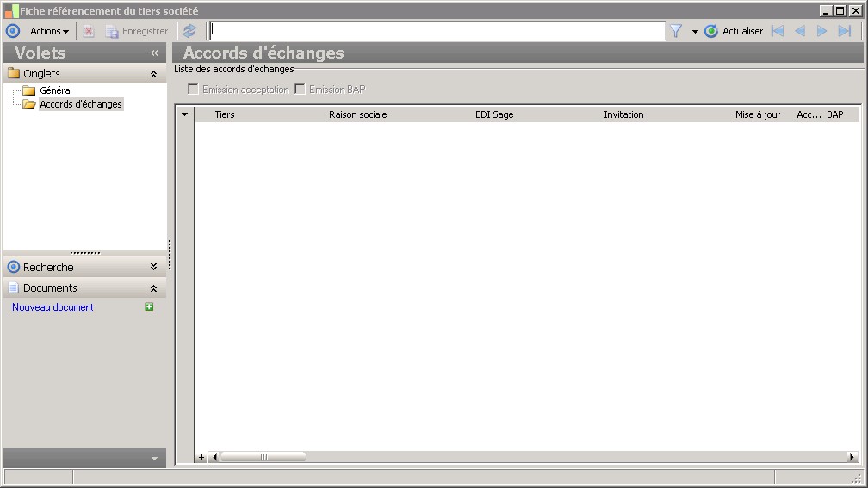Click the Recherche circle icon

(14, 267)
